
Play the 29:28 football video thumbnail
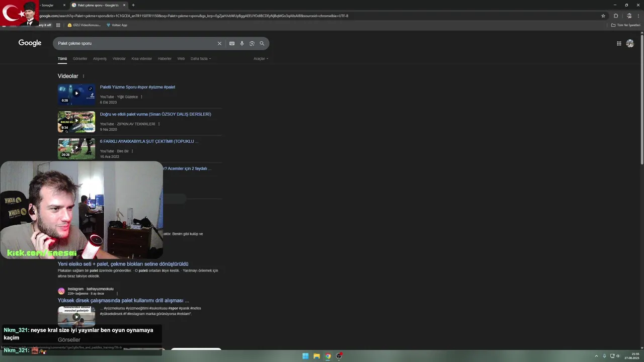pos(76,148)
